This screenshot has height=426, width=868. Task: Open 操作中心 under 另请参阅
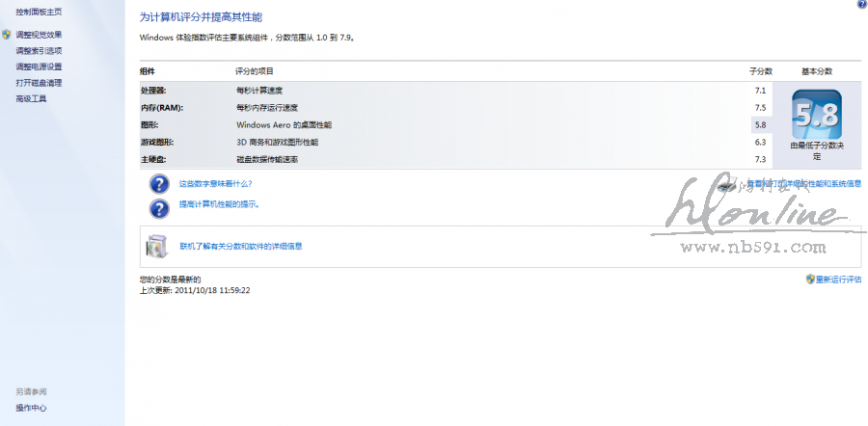[31, 408]
